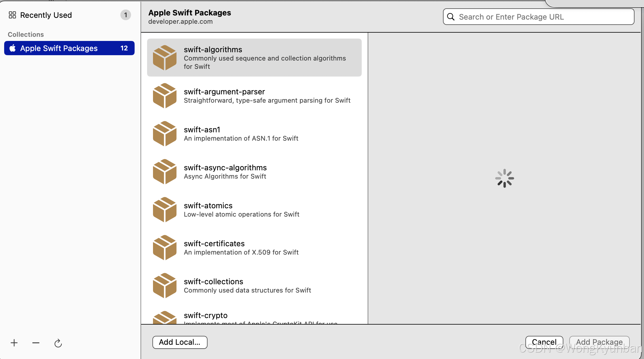The width and height of the screenshot is (644, 359).
Task: Select the swift-crypto package
Action: (x=206, y=316)
